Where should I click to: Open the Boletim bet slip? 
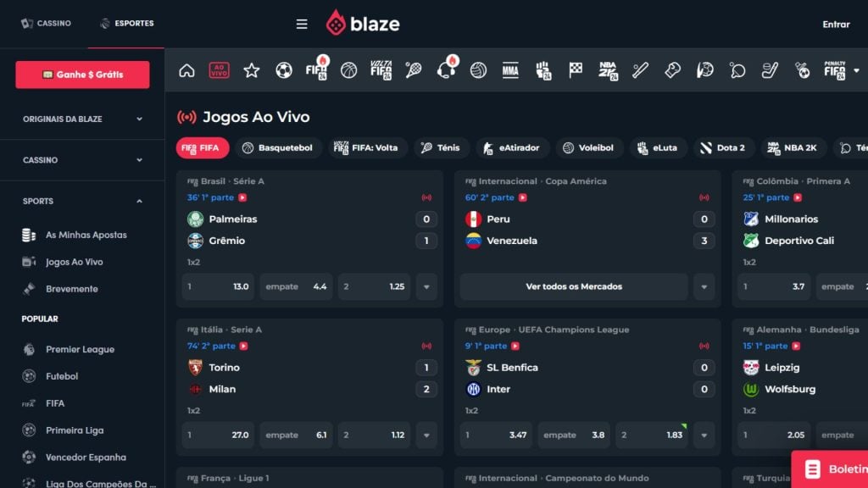click(830, 469)
